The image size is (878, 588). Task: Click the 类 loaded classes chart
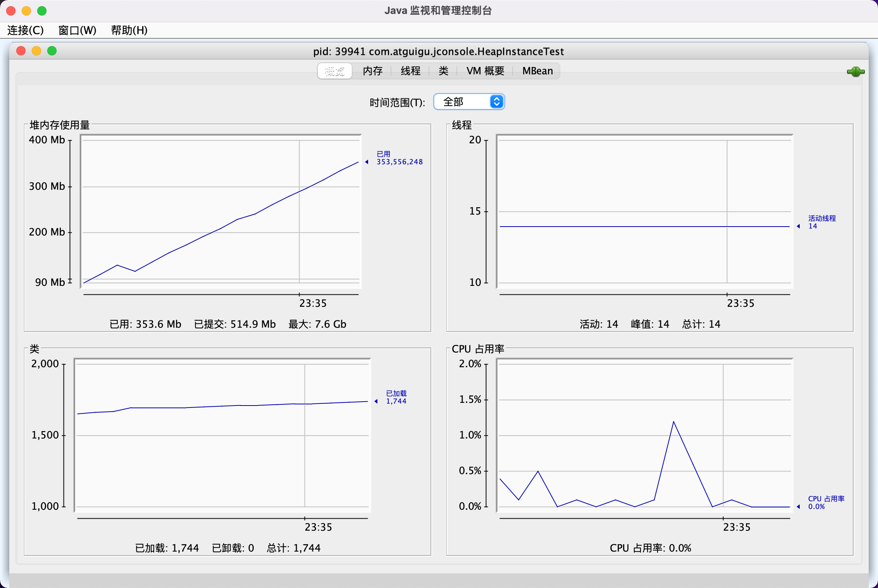pyautogui.click(x=222, y=435)
